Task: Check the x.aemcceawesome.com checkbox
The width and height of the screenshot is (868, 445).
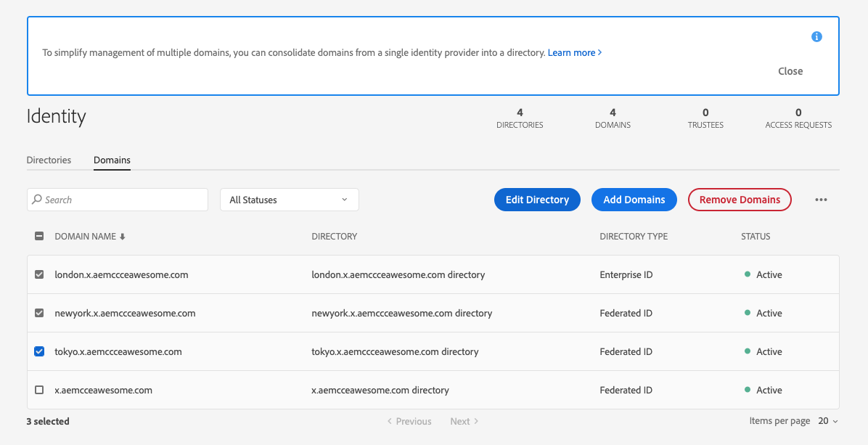Action: tap(39, 390)
